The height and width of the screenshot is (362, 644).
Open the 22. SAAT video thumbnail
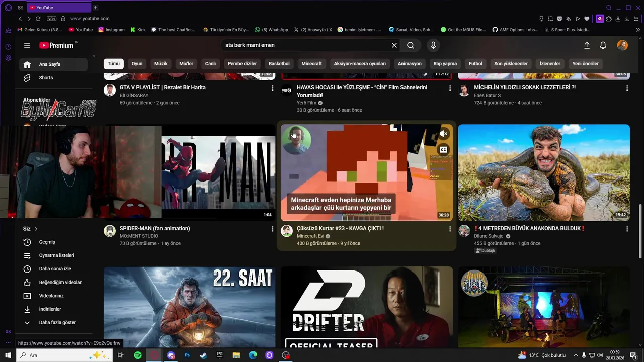click(x=190, y=307)
